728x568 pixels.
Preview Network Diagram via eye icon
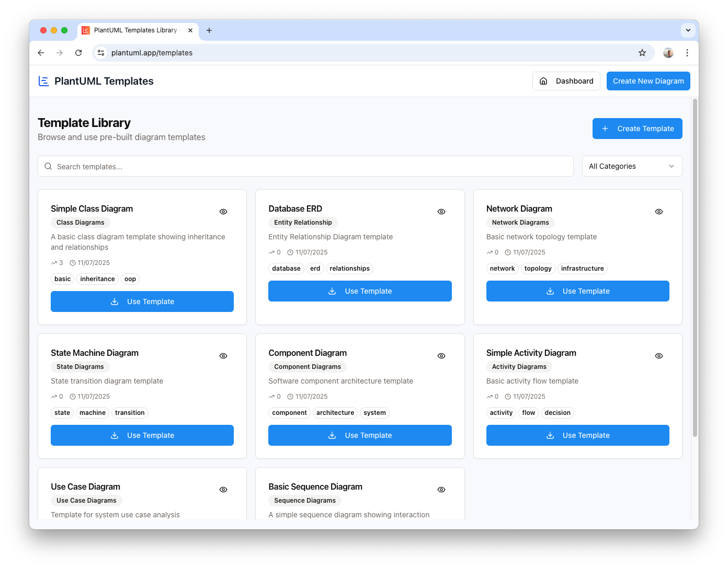tap(659, 212)
